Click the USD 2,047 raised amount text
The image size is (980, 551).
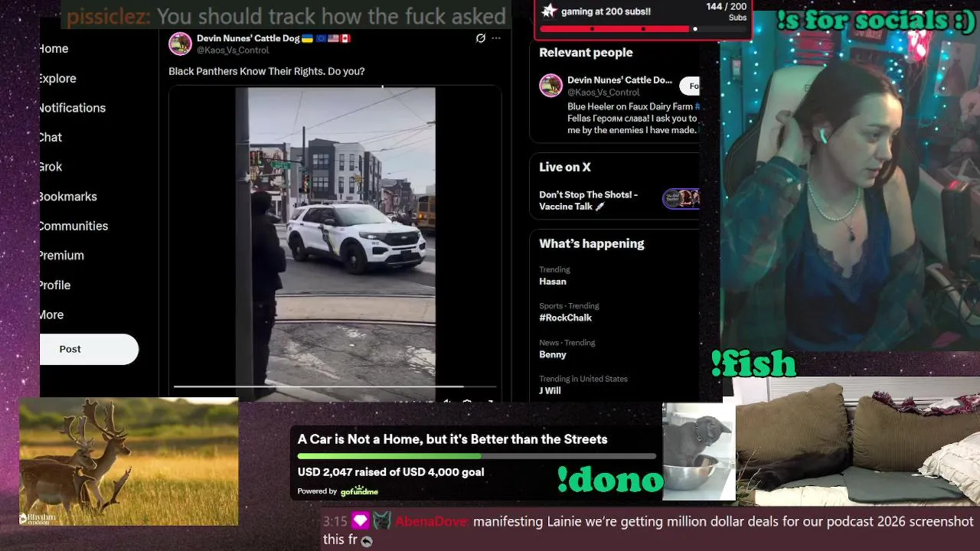pyautogui.click(x=390, y=472)
